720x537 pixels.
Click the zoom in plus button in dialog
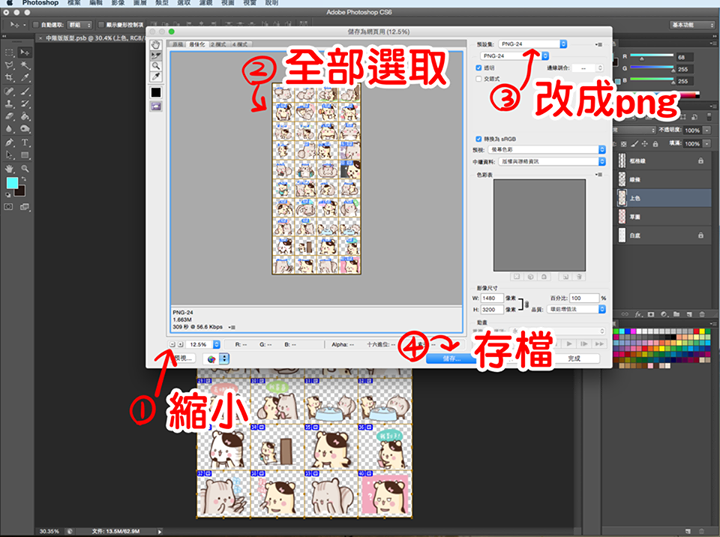[x=180, y=345]
